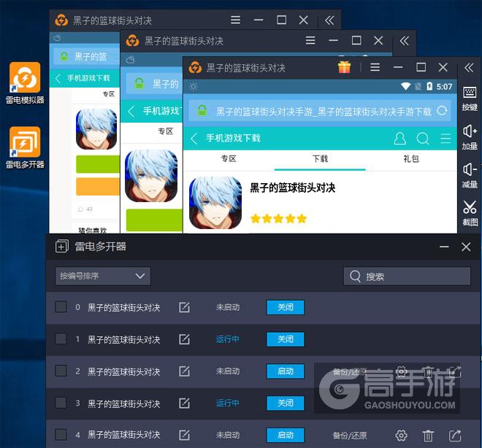Screen dimensions: 482x448
Task: Open the three-line menu in teal header
Action: pos(445,139)
